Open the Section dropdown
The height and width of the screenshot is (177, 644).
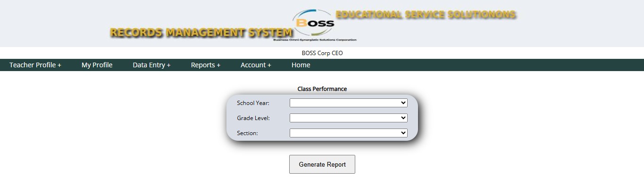[x=349, y=133]
